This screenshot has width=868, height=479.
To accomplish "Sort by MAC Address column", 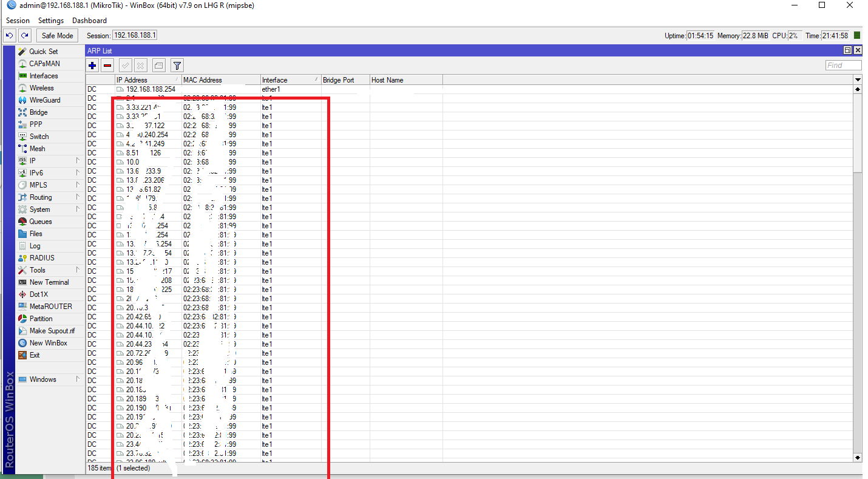I will click(x=221, y=80).
